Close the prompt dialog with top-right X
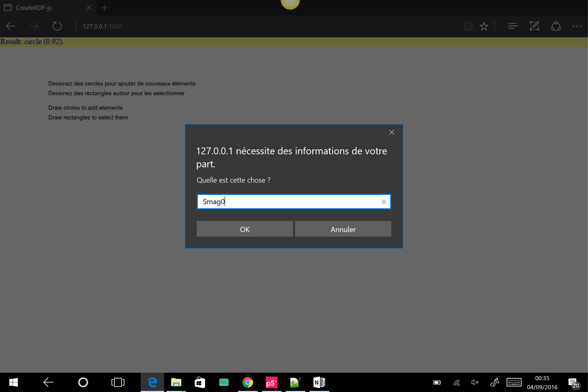 click(x=391, y=132)
